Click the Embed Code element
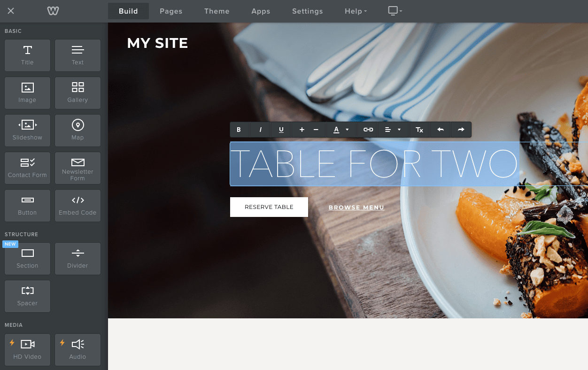Viewport: 588px width, 370px height. (x=77, y=206)
